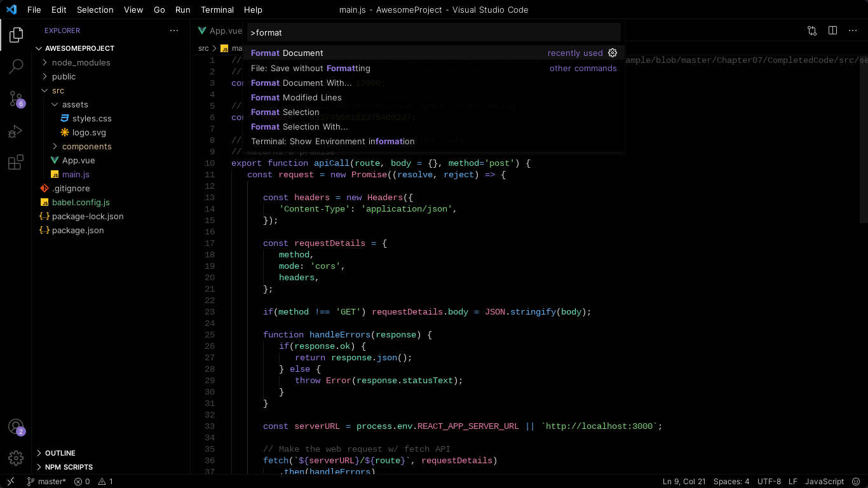Run the Format Document command
868x488 pixels.
click(434, 53)
